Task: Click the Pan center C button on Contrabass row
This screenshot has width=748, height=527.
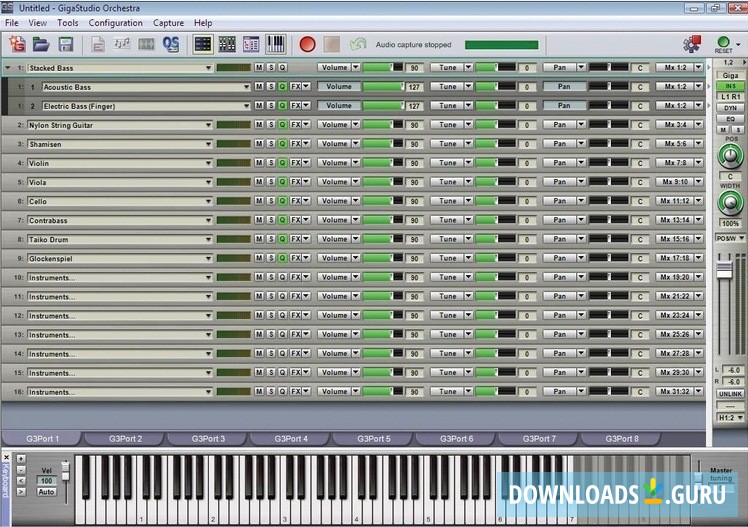Action: (640, 220)
